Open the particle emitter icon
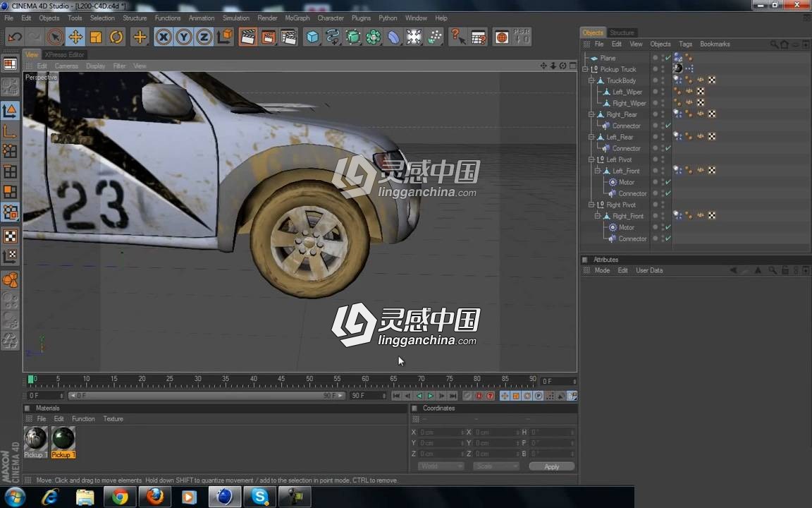 click(434, 37)
